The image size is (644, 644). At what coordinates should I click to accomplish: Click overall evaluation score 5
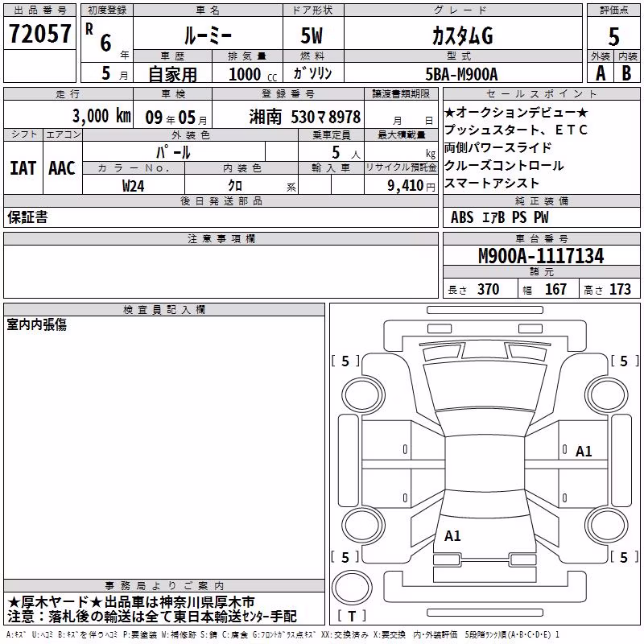pos(613,37)
